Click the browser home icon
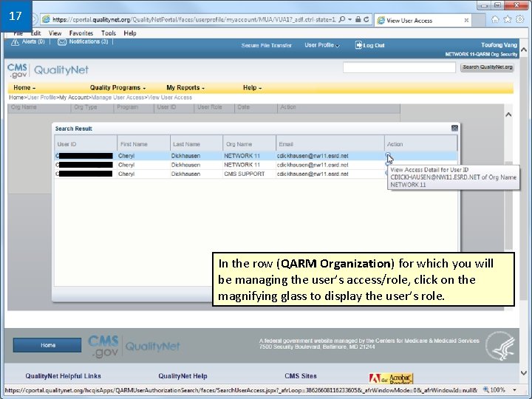532x399 pixels. point(495,19)
